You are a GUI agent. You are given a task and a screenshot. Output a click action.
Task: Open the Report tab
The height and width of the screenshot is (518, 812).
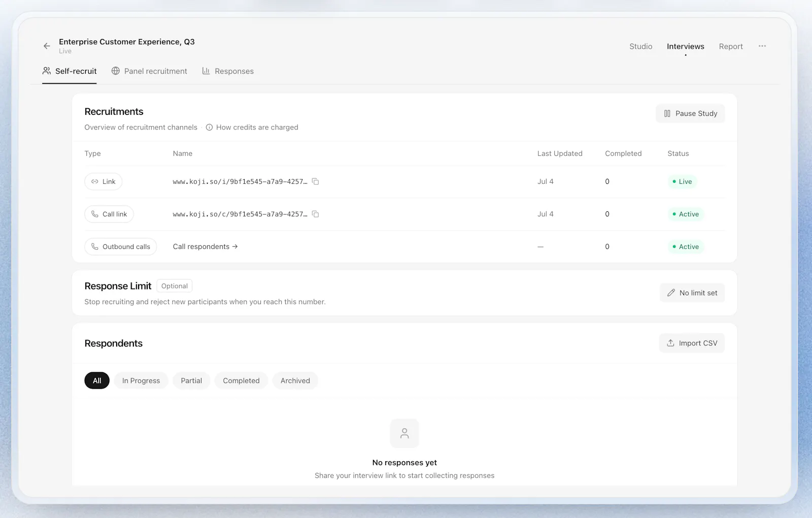click(x=731, y=46)
